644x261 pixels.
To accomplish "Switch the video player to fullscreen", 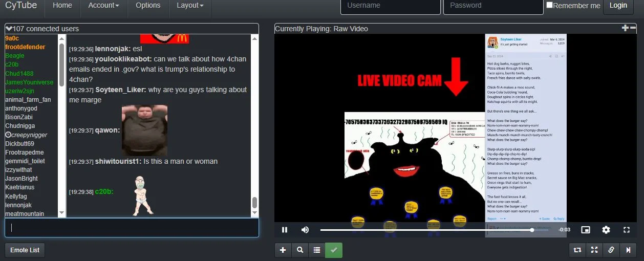I will [626, 230].
